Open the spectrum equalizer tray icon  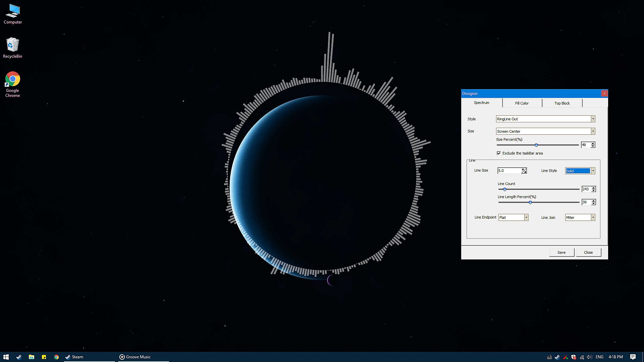tap(549, 357)
